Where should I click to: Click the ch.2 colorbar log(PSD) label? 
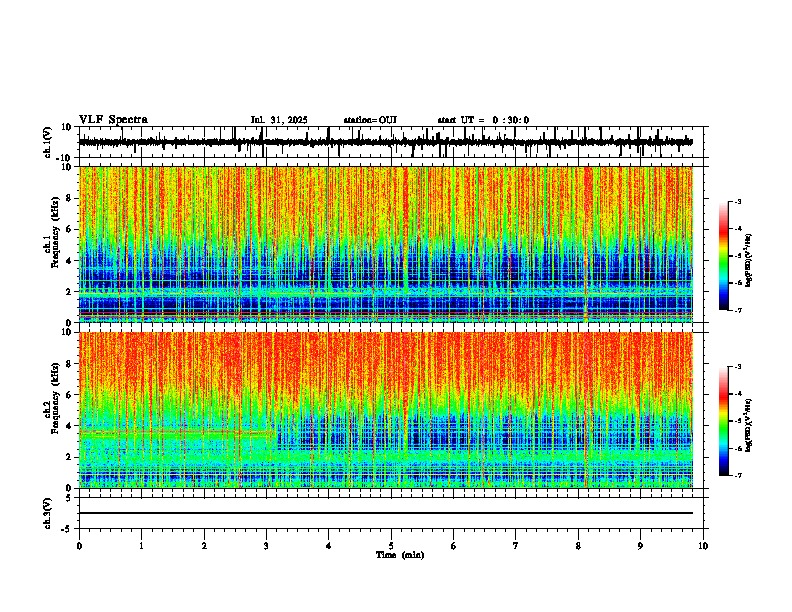(x=749, y=425)
